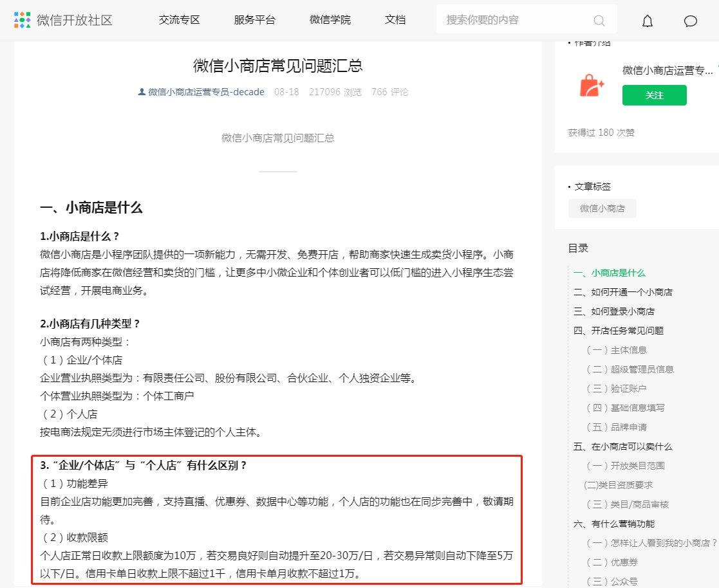Jump to 一、小商店是什么 in the contents

(609, 273)
